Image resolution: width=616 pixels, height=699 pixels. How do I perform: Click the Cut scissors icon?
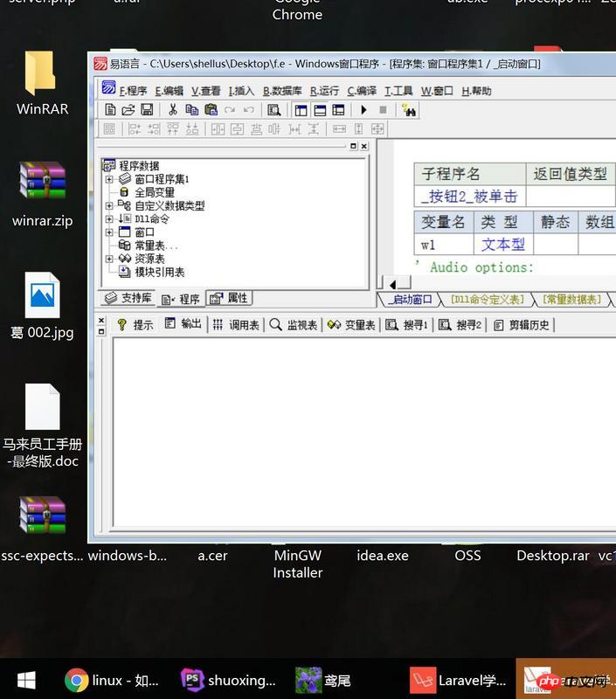pos(172,110)
